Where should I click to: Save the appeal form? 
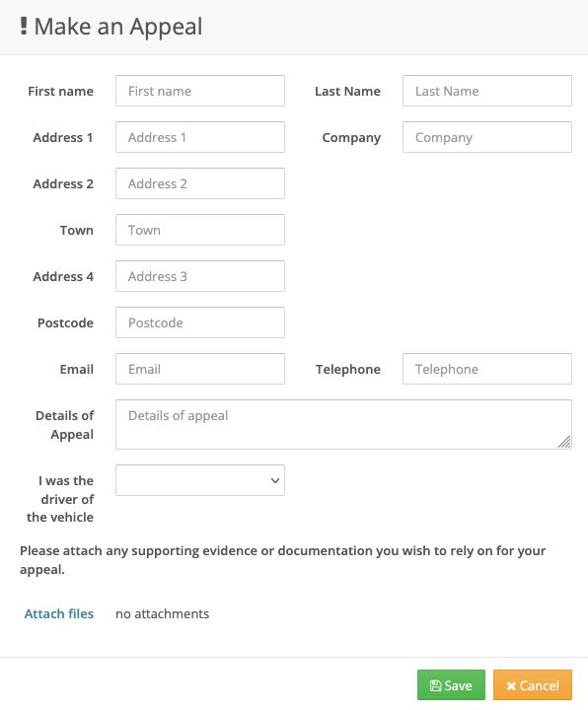click(x=451, y=685)
